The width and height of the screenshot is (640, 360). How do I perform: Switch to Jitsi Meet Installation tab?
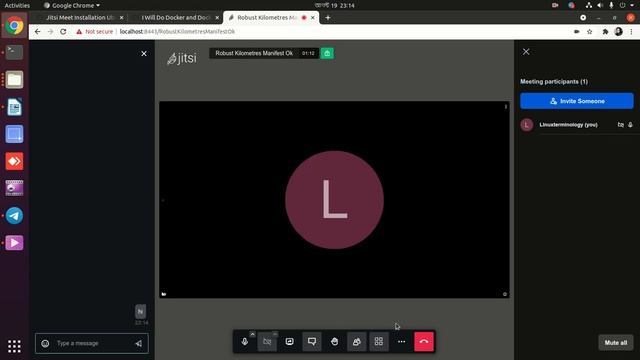click(x=80, y=18)
